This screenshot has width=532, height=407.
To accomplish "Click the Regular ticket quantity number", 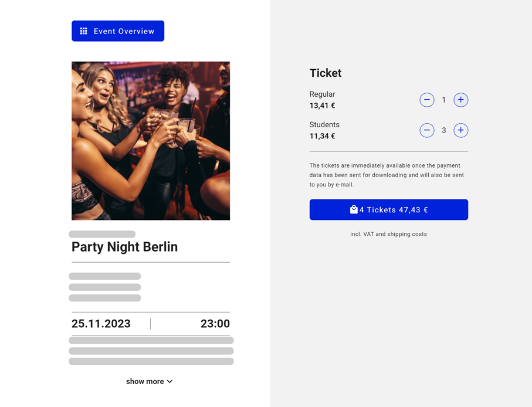I will click(x=444, y=100).
